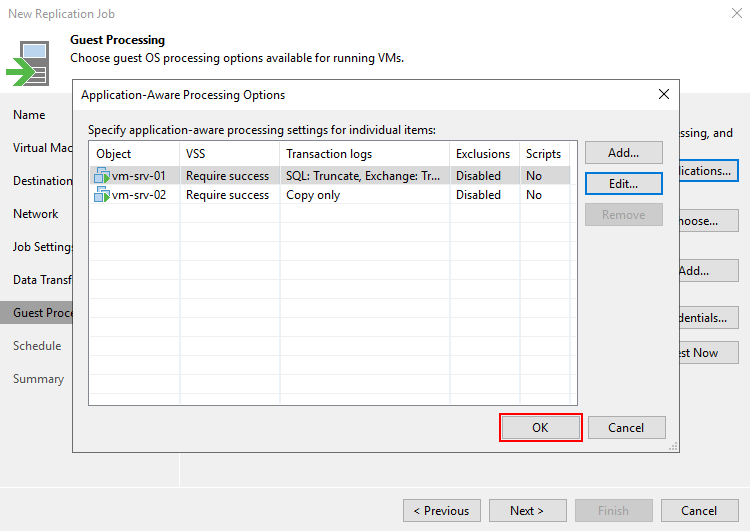
Task: Go to the Next wizard step
Action: tap(527, 510)
